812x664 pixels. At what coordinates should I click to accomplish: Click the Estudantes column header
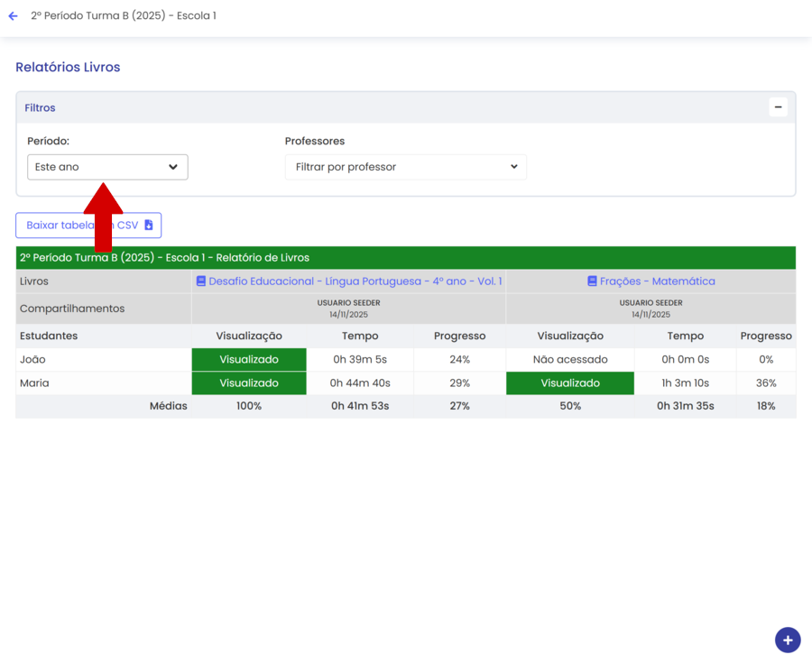click(49, 336)
